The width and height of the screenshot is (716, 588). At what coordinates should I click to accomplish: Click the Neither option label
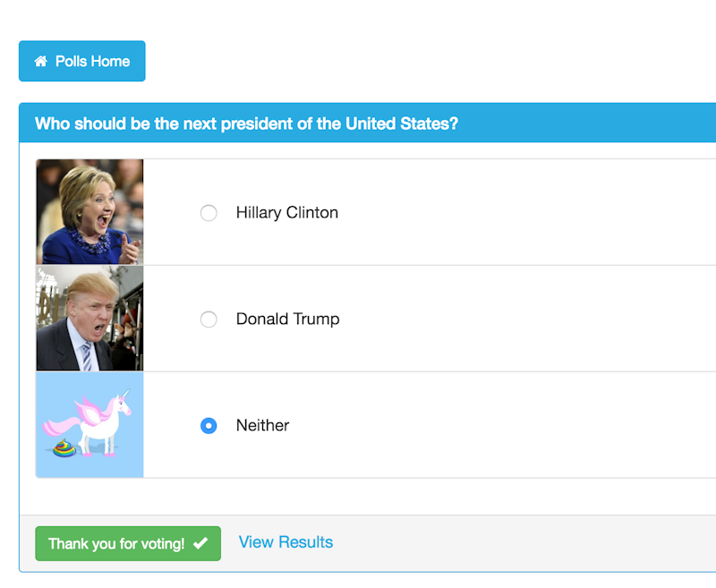pyautogui.click(x=262, y=425)
